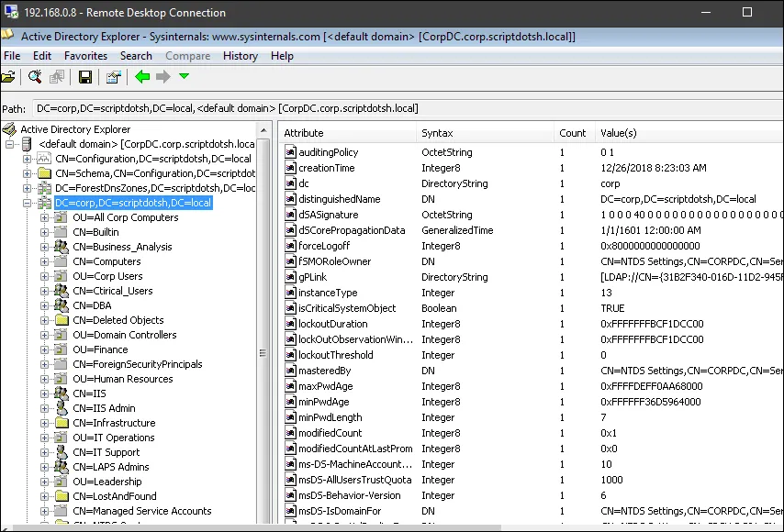Select the maxPwdAge attribute

click(x=326, y=386)
